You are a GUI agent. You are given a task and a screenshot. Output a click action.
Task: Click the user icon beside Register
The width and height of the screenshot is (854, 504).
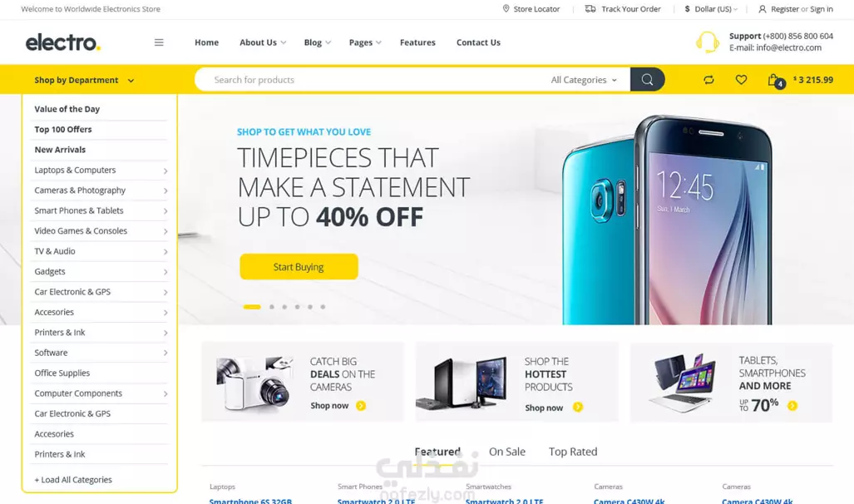[x=762, y=9]
